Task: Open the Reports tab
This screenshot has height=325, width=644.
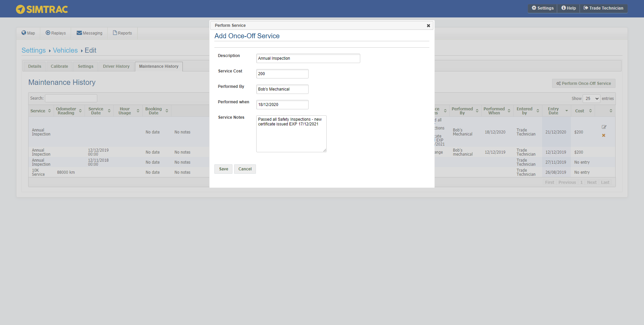Action: click(x=122, y=33)
